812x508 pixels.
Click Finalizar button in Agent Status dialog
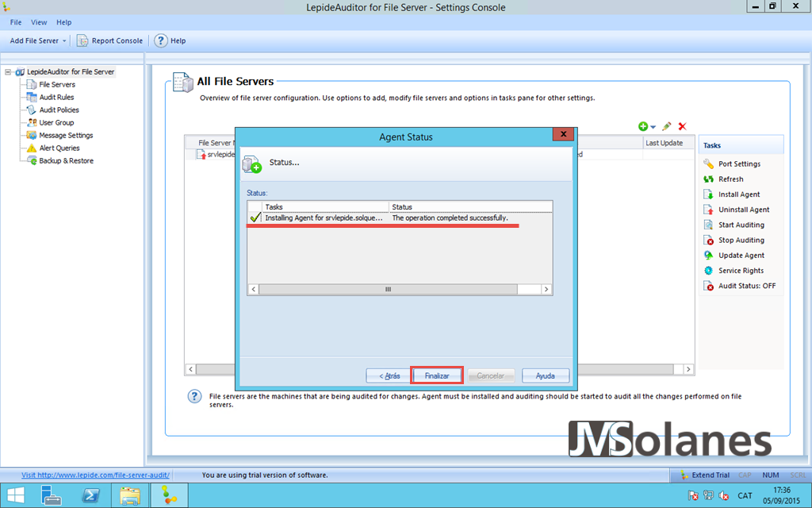437,375
